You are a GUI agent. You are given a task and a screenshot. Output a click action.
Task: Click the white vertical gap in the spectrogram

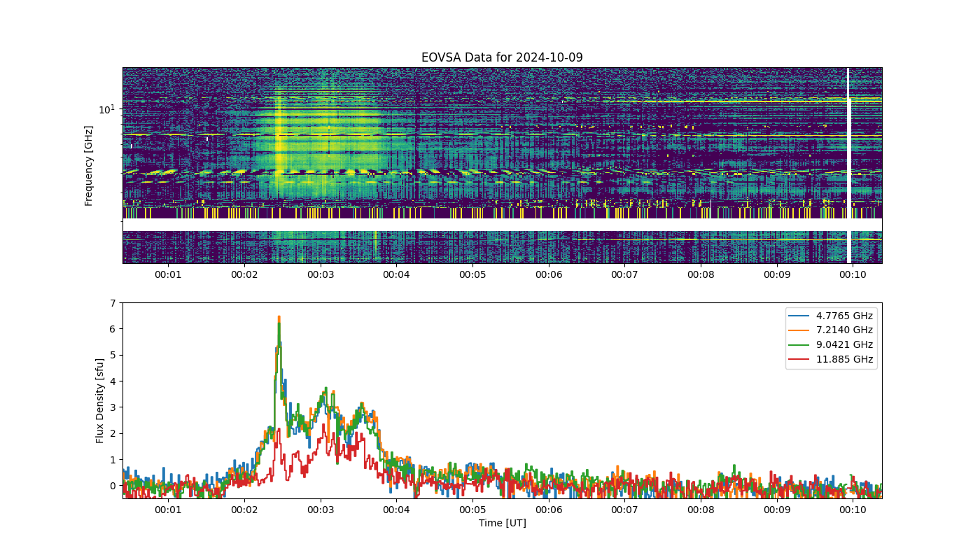(848, 165)
